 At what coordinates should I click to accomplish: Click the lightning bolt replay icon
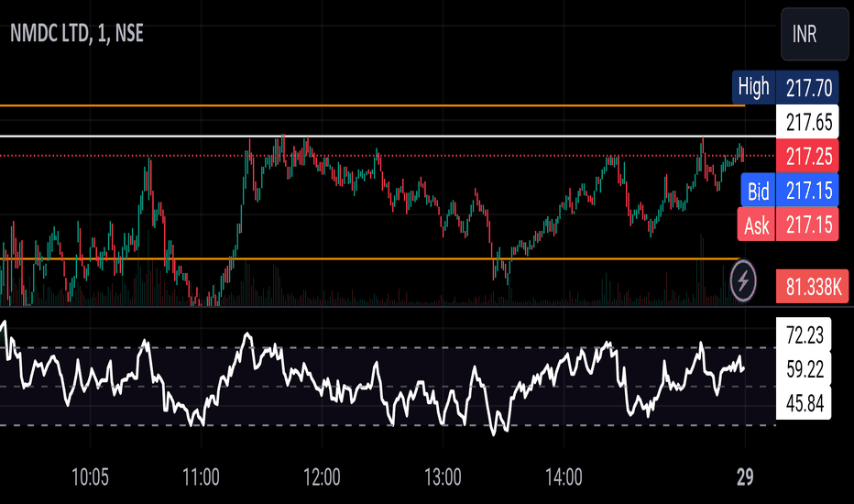click(x=743, y=281)
